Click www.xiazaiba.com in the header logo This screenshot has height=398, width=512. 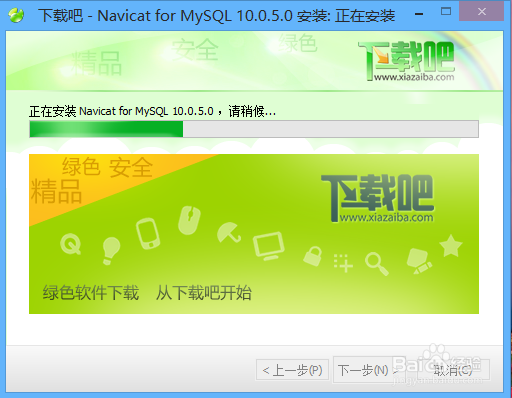point(414,77)
